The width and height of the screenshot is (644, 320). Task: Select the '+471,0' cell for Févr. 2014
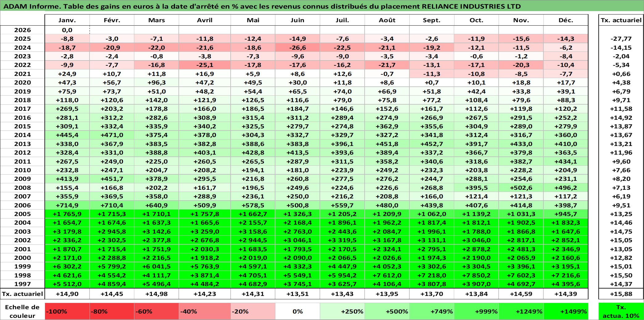[112, 135]
